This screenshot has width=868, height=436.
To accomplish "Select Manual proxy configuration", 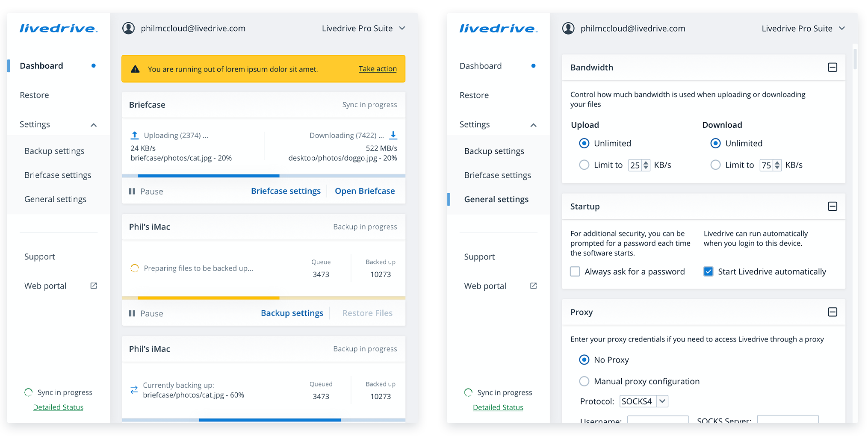I will [x=584, y=381].
